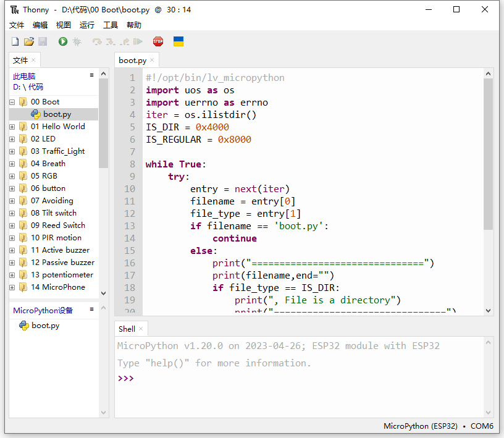
Task: Expand the 02 LED folder
Action: coord(12,139)
